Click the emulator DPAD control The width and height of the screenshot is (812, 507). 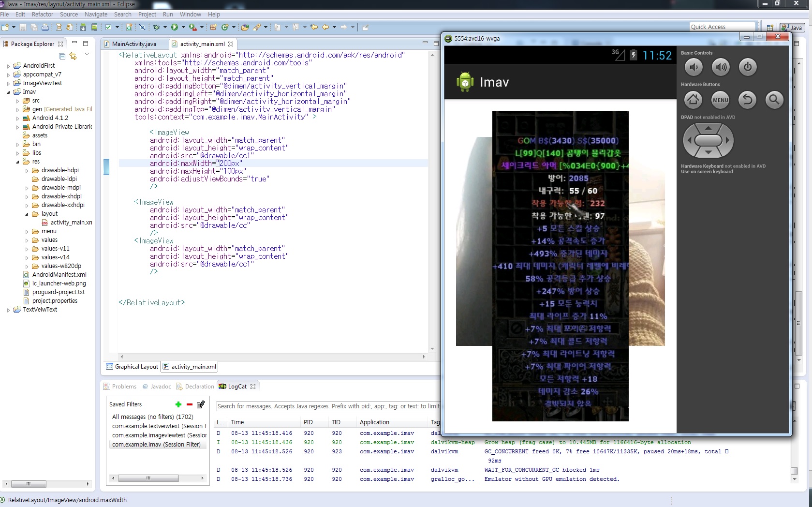pyautogui.click(x=708, y=140)
